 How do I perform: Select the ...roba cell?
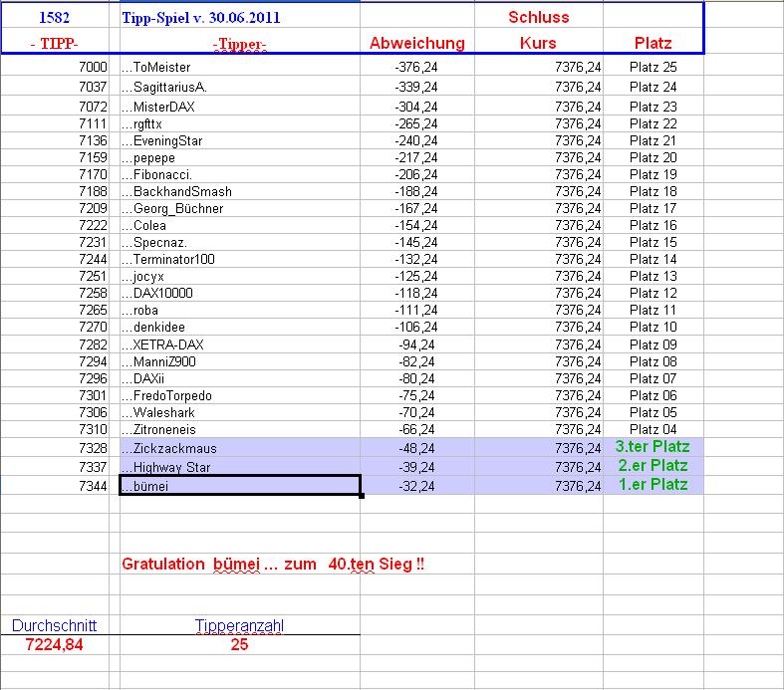tap(239, 311)
